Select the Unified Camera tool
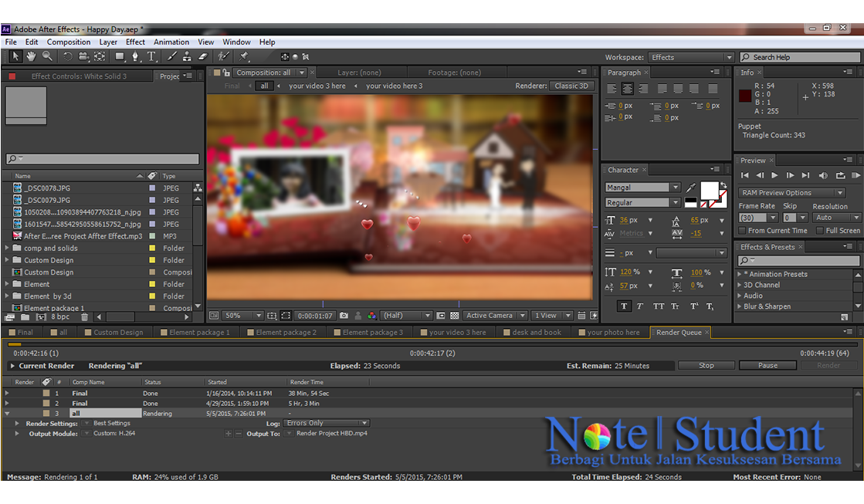Screen dimensions: 864x504 [x=83, y=56]
